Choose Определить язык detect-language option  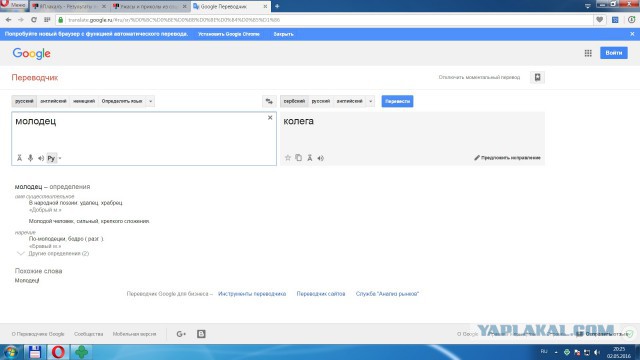pos(122,101)
